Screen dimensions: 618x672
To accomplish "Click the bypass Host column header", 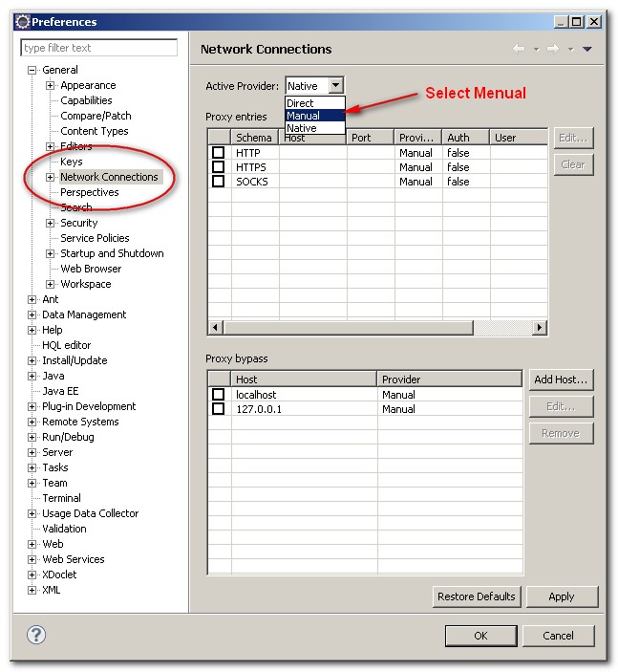I will click(304, 379).
